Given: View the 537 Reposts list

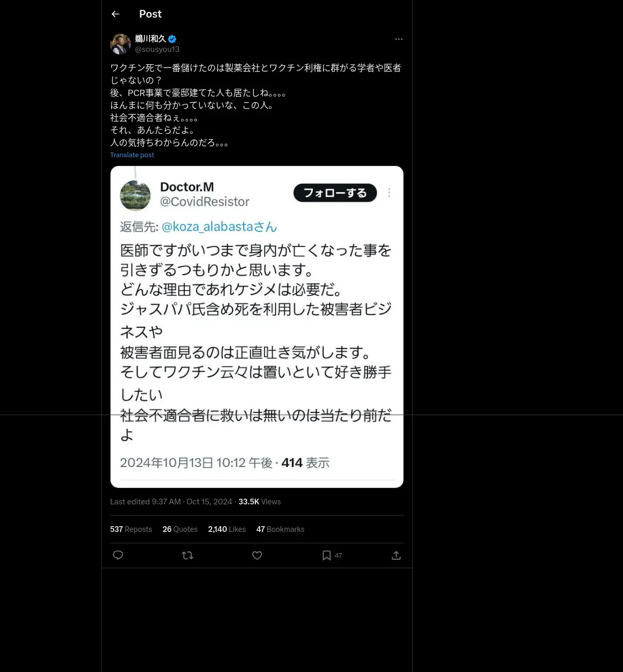Looking at the screenshot, I should 131,529.
